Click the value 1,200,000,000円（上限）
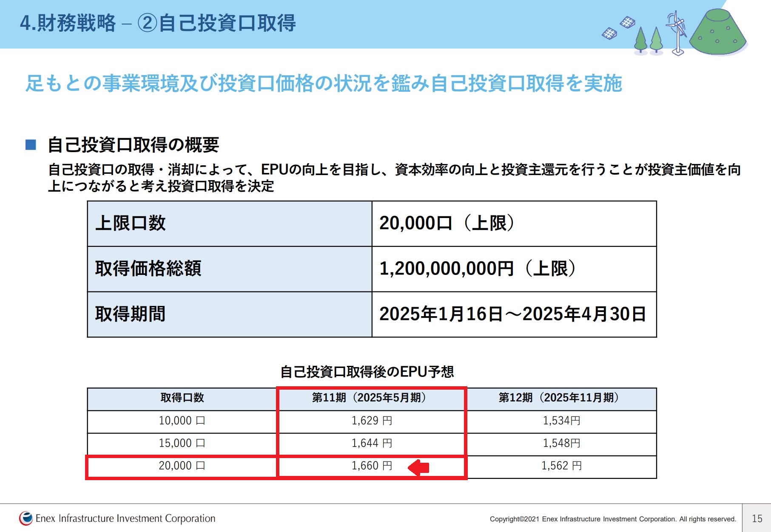This screenshot has width=771, height=532. click(478, 269)
